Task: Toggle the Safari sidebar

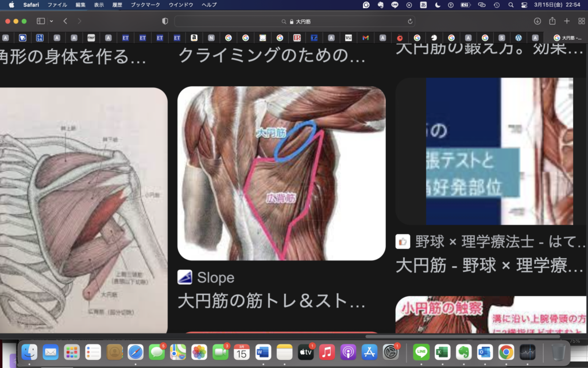Action: (x=40, y=21)
